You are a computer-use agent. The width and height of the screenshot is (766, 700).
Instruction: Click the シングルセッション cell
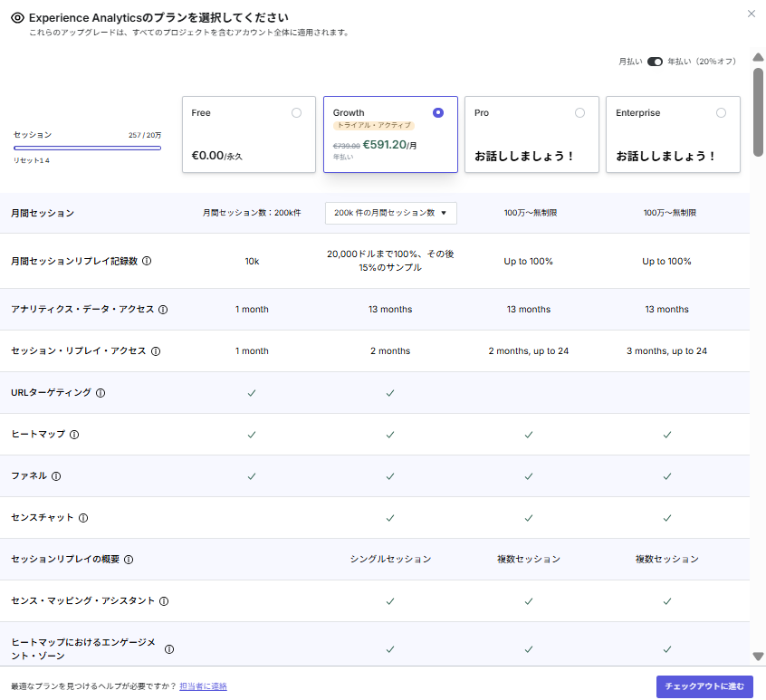coord(390,560)
